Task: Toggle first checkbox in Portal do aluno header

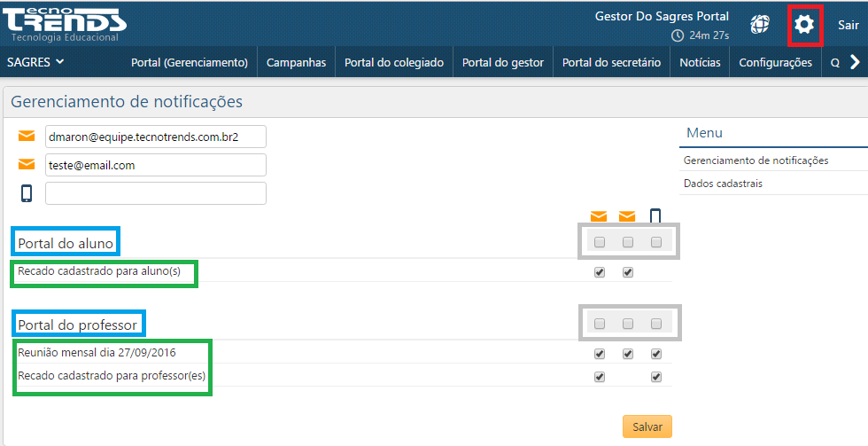Action: tap(600, 242)
